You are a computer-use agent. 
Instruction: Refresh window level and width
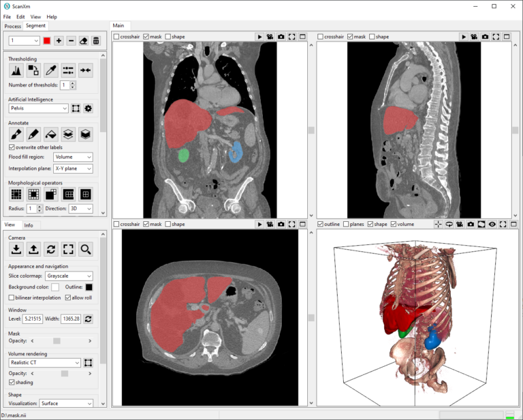click(88, 319)
